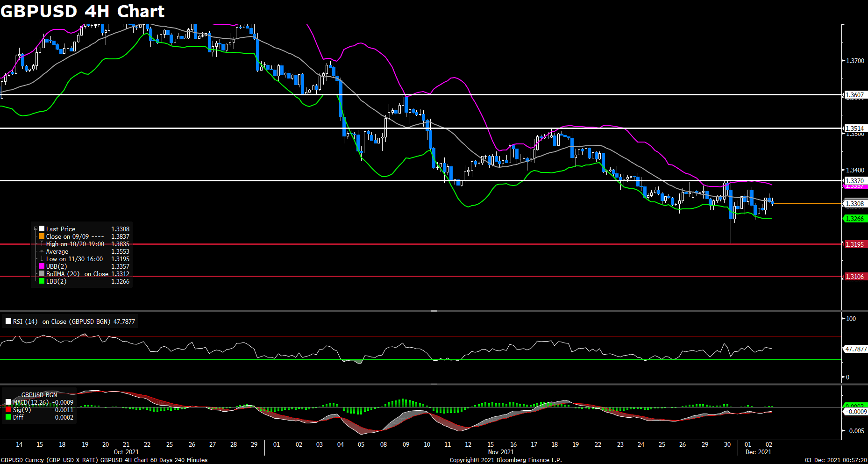The image size is (868, 464).
Task: Click the white RSI (14) legend swatch
Action: tap(8, 321)
